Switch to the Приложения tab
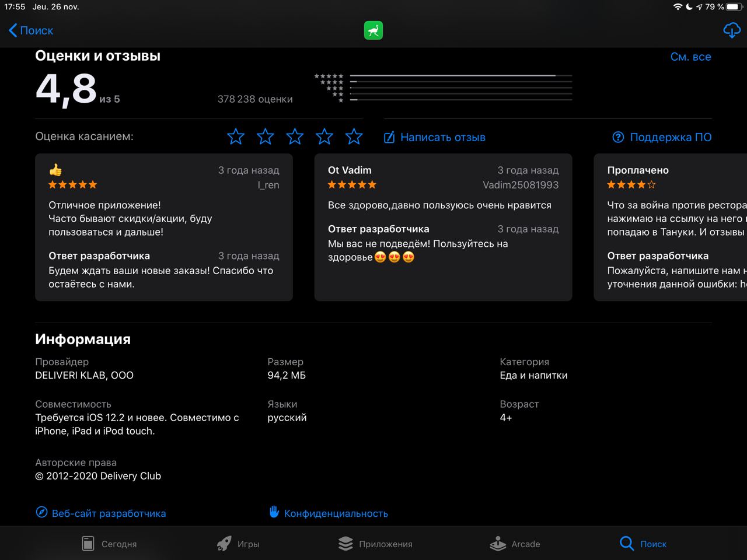The width and height of the screenshot is (747, 560). pos(375,544)
